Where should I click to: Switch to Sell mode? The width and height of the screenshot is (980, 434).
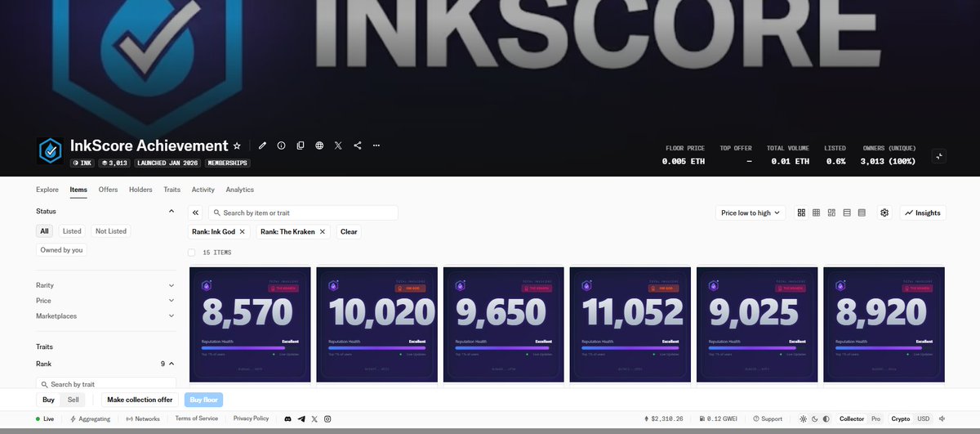[73, 400]
